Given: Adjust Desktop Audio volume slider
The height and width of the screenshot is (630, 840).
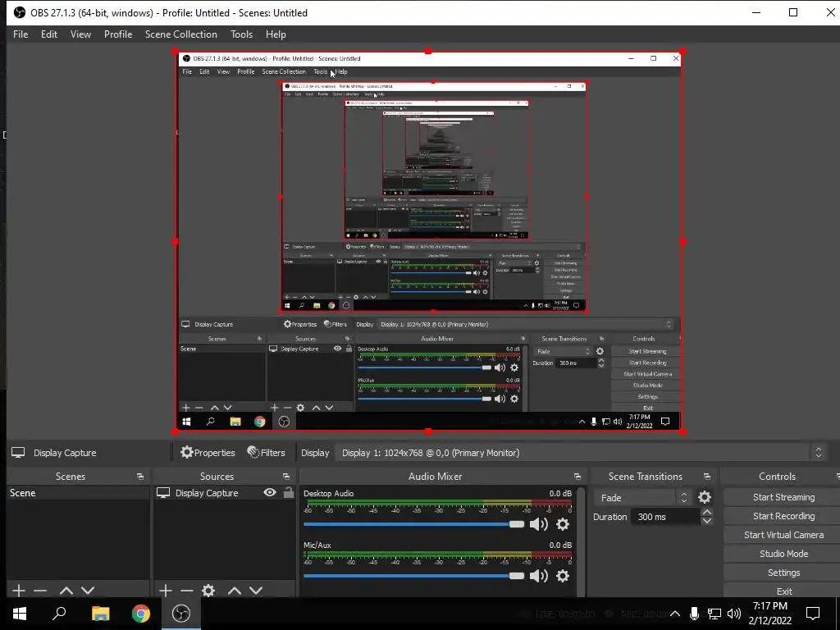Looking at the screenshot, I should click(413, 524).
